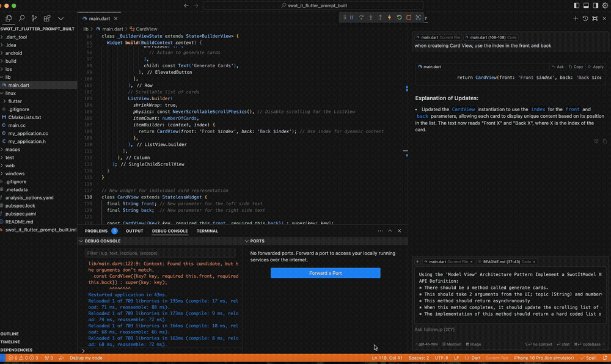Copy the suggested code block

click(x=576, y=67)
